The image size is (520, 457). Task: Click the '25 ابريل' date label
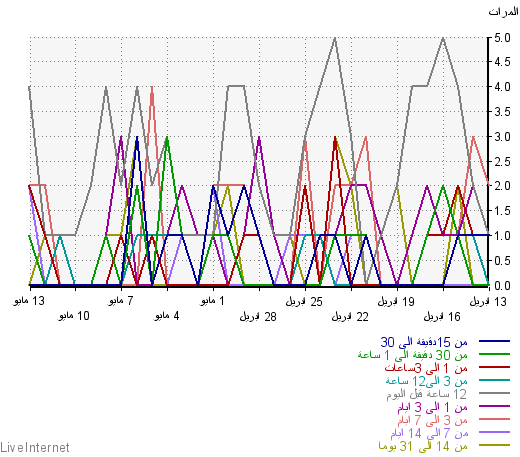point(304,302)
